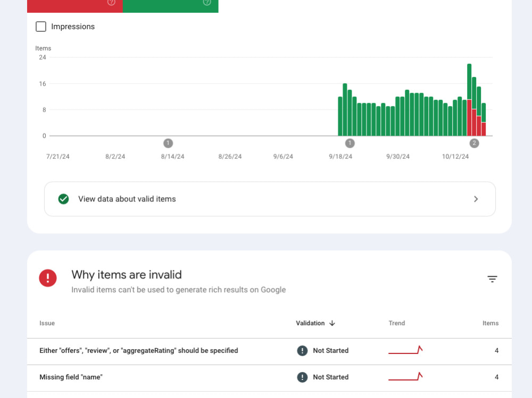Image resolution: width=532 pixels, height=398 pixels.
Task: Click the 10/12/24 date axis label
Action: click(x=455, y=157)
